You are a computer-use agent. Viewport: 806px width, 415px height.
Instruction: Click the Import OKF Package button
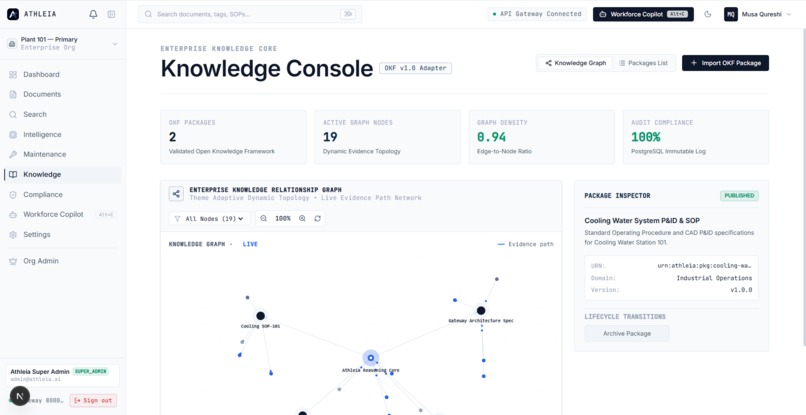point(725,63)
